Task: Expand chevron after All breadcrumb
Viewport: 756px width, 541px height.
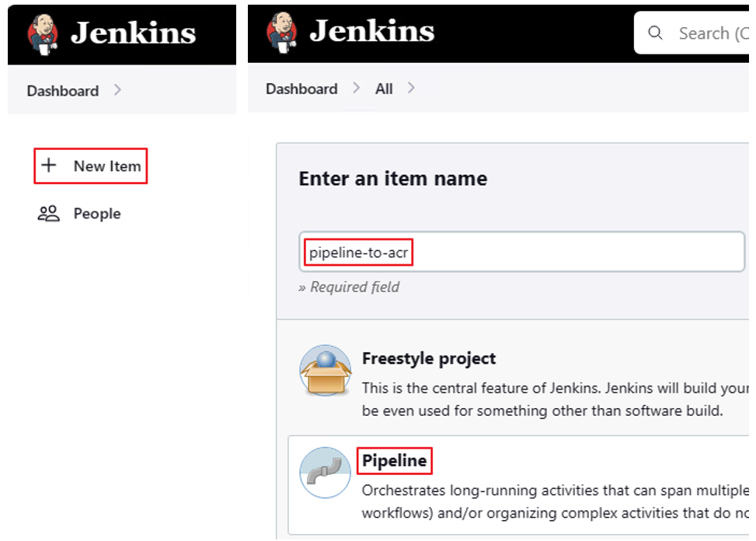Action: coord(411,88)
